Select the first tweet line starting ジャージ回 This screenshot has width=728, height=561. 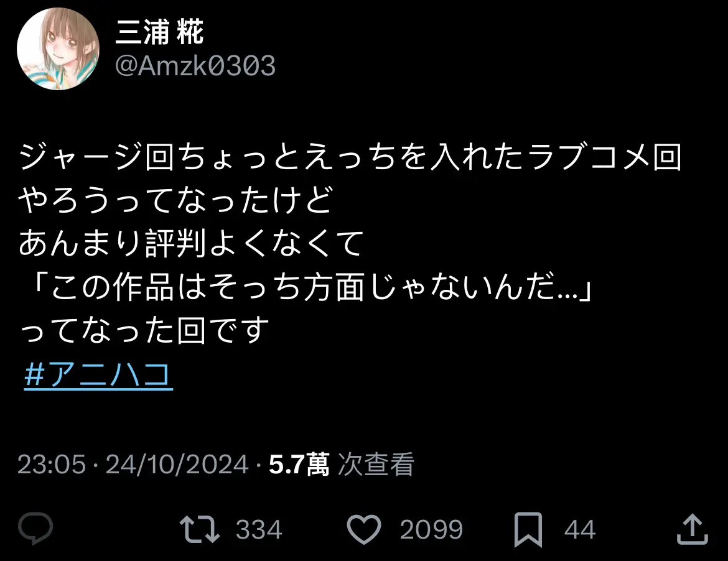point(350,157)
